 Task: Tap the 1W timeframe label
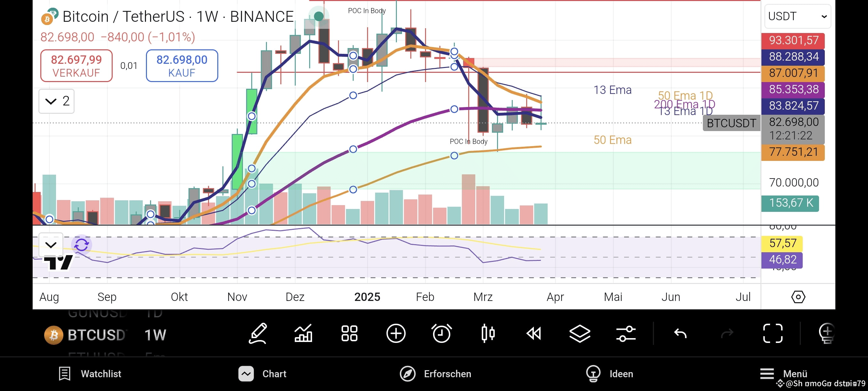click(155, 335)
